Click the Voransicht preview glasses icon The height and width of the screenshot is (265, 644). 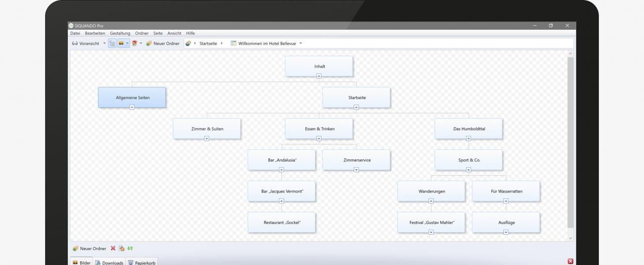tap(75, 43)
